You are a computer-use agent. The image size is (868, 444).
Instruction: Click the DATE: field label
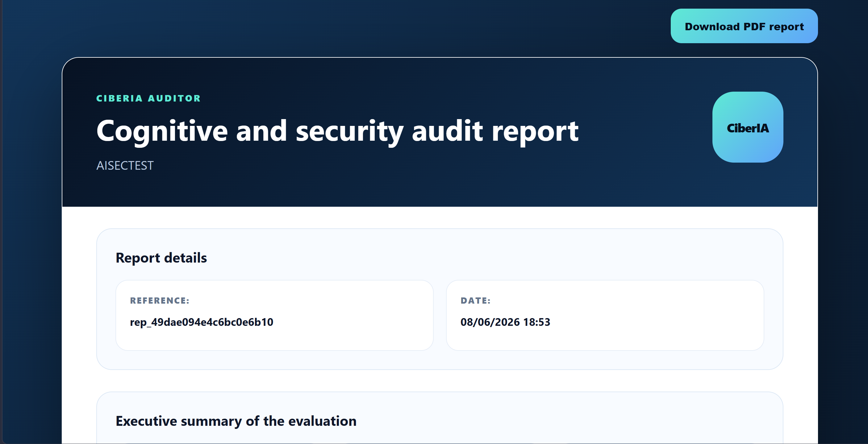475,301
